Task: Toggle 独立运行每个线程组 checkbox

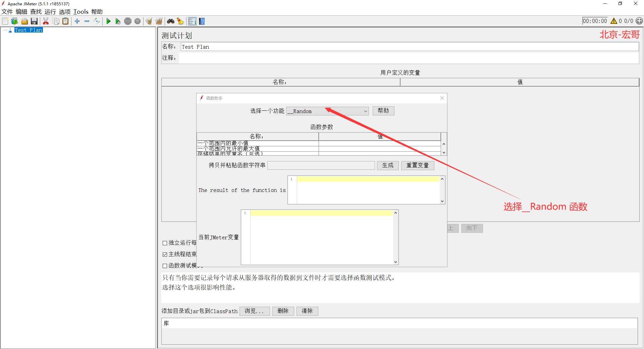Action: pos(165,243)
